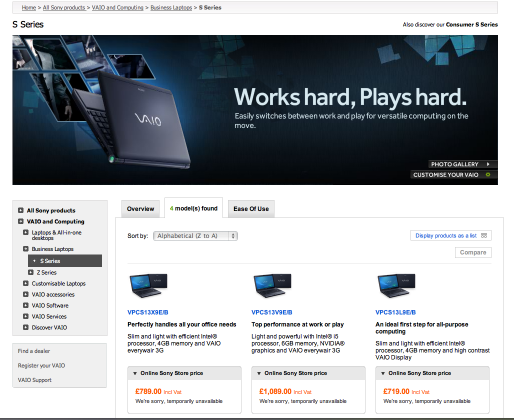
Task: Switch to the Overview tab
Action: (x=140, y=209)
